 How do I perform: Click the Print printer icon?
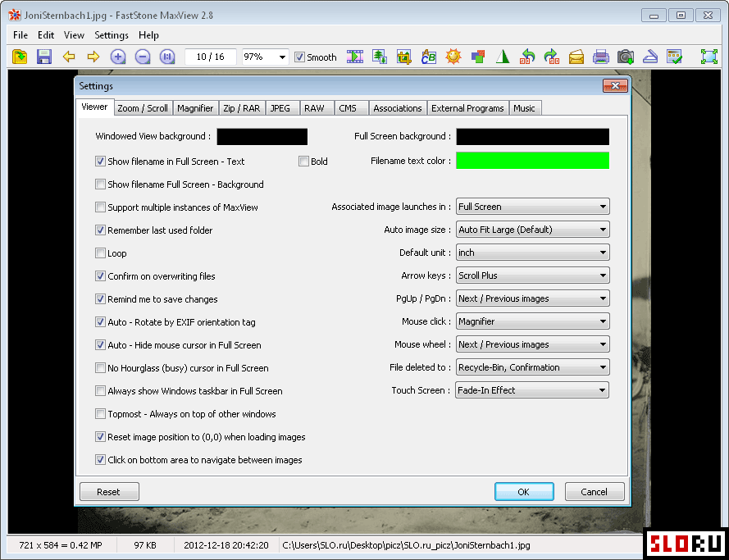point(601,57)
